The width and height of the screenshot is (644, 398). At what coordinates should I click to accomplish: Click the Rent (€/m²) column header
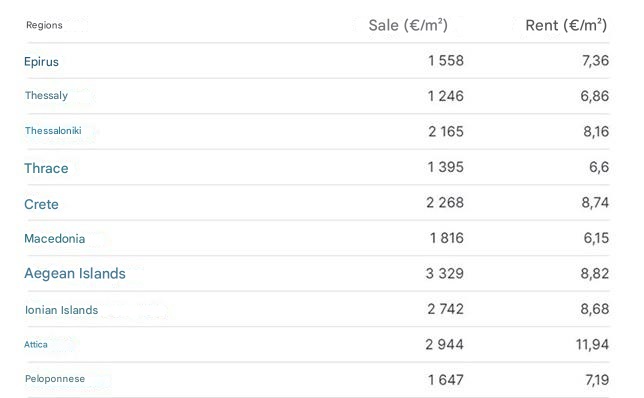pyautogui.click(x=566, y=25)
